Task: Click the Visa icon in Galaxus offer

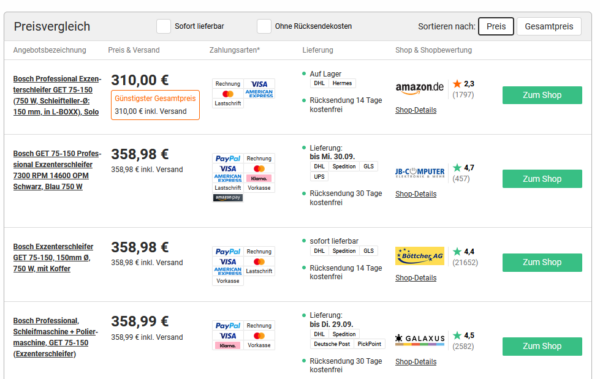Action: (228, 335)
